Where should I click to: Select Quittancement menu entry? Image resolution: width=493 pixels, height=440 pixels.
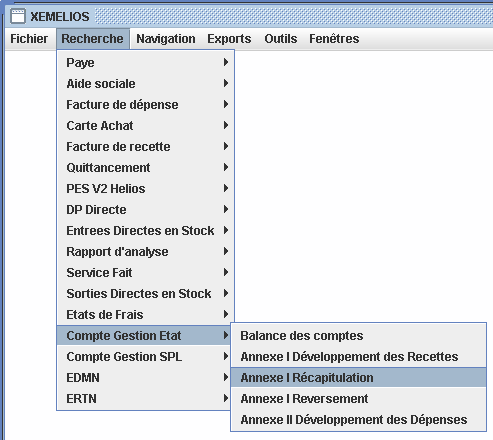(146, 168)
